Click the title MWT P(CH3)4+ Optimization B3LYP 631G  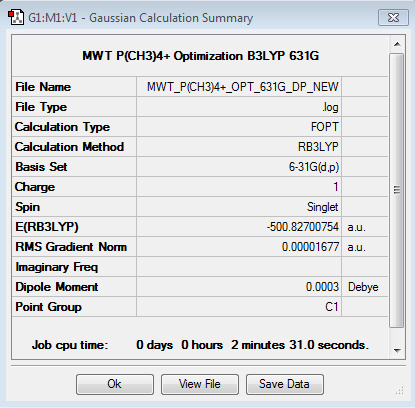(x=201, y=56)
